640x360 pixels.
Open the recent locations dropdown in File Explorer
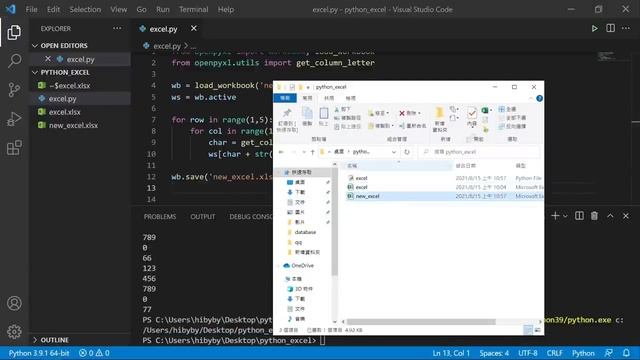[304, 152]
